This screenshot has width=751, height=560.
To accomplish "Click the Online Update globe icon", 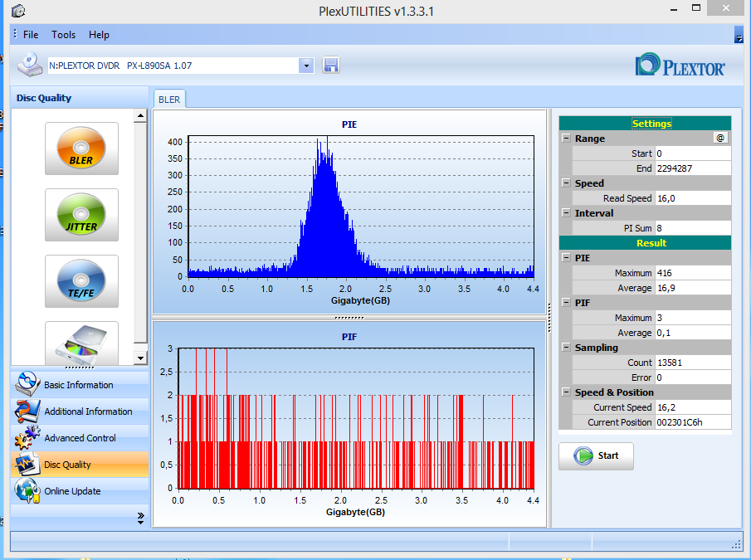I will point(27,490).
